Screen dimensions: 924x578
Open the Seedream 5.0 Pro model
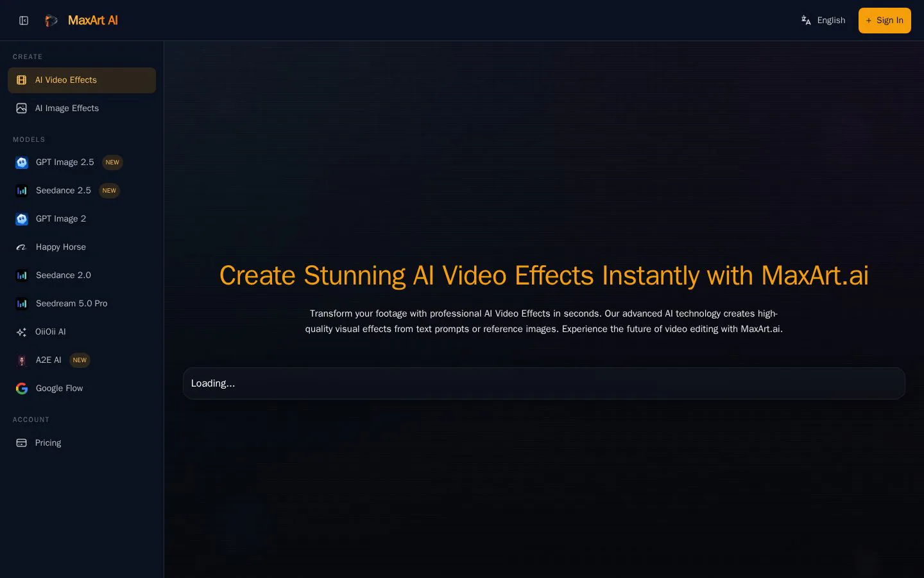click(81, 304)
